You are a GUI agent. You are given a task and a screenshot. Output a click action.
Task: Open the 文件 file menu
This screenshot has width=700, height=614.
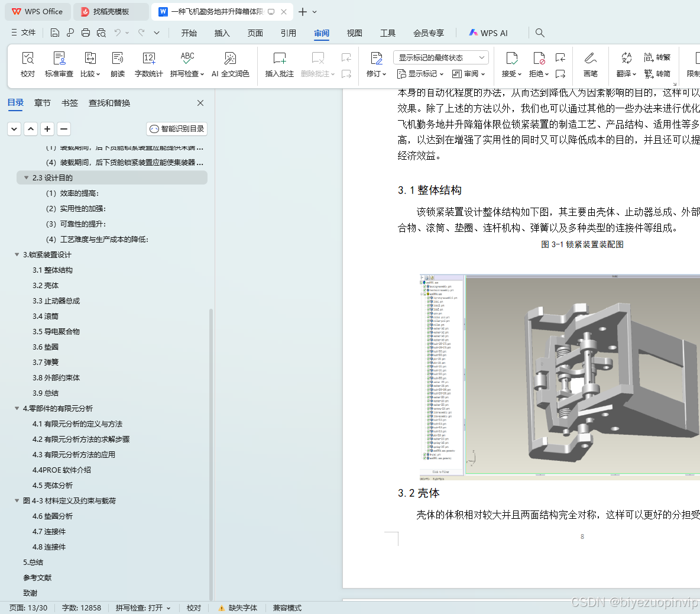(x=23, y=33)
